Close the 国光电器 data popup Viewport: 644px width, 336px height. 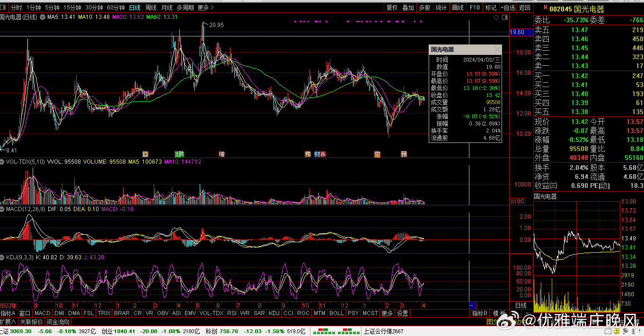[x=497, y=49]
